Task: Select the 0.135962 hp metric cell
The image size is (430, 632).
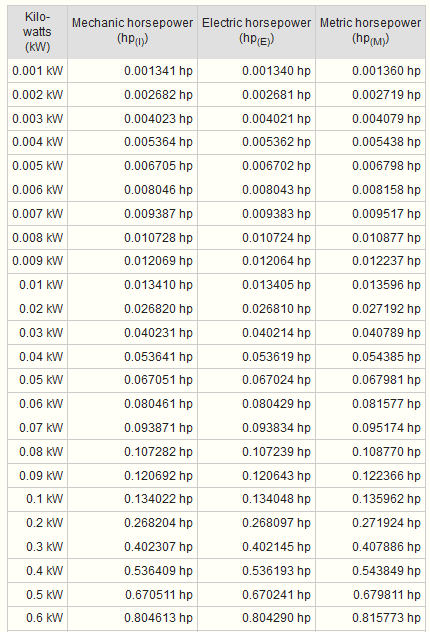Action: point(370,499)
